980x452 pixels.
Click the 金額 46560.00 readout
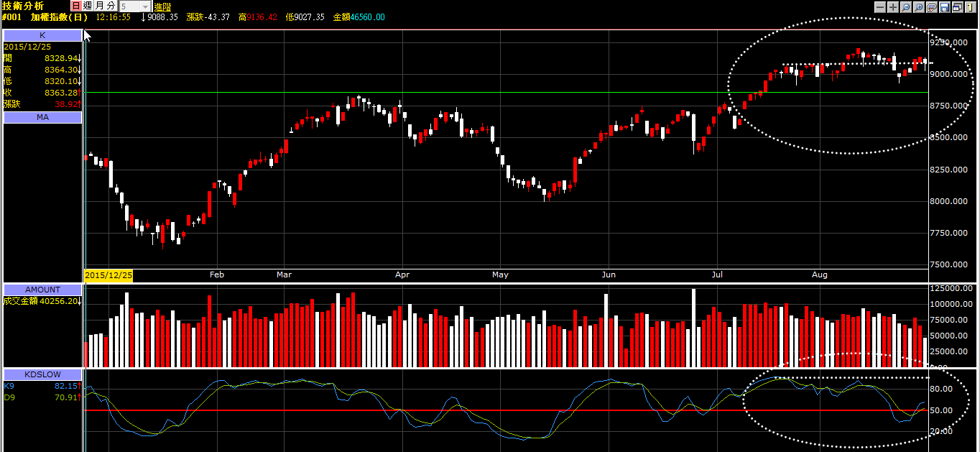pyautogui.click(x=359, y=17)
